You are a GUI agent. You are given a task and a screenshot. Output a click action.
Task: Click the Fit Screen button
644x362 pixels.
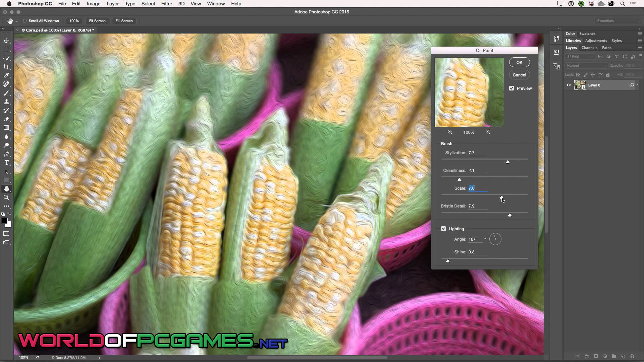[97, 21]
